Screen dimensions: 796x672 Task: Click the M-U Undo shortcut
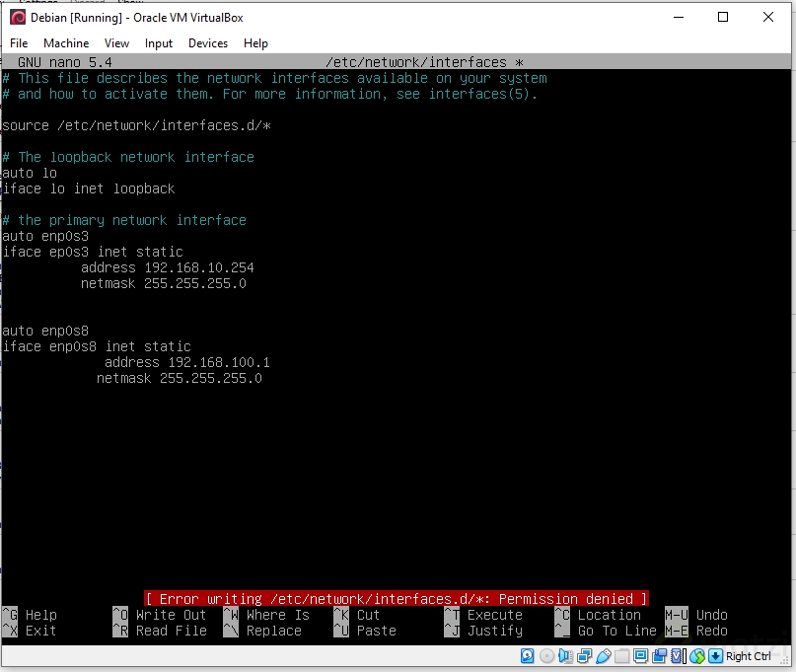(696, 615)
